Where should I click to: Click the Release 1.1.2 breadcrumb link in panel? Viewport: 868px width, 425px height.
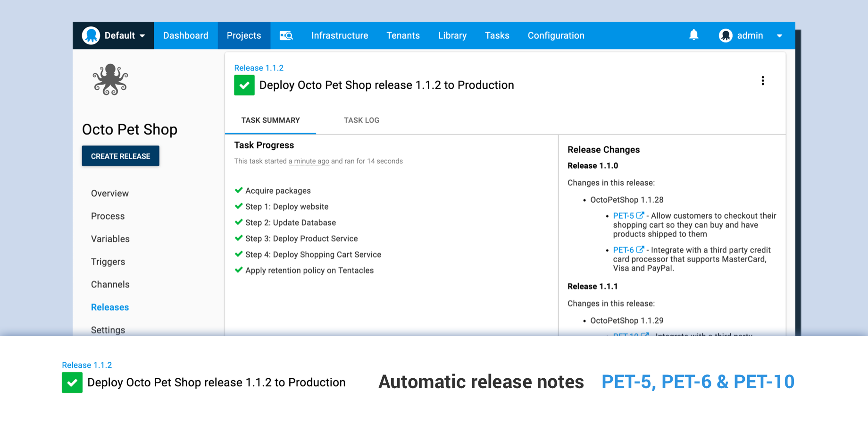(259, 68)
